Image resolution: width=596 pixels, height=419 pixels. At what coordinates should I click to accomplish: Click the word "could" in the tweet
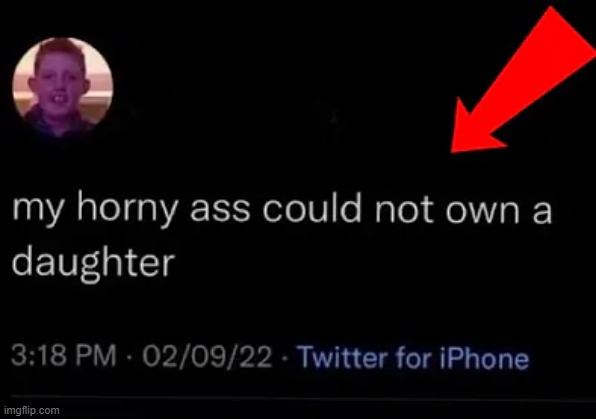(311, 209)
